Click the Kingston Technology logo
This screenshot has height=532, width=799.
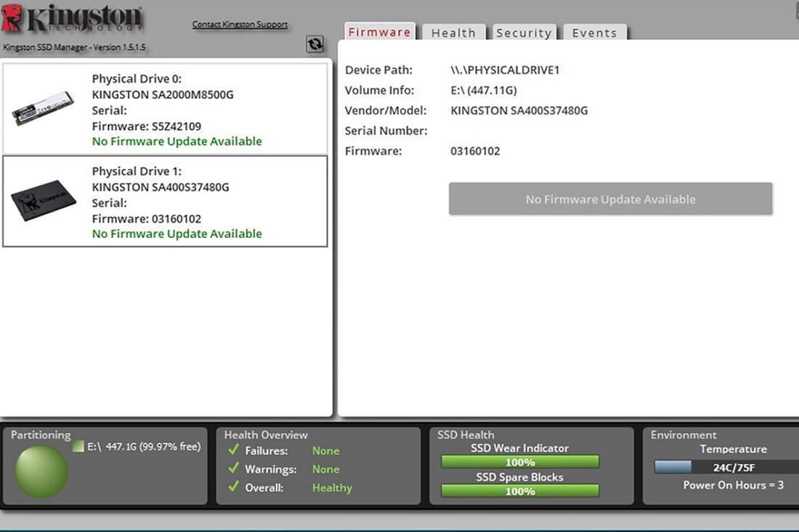click(73, 20)
